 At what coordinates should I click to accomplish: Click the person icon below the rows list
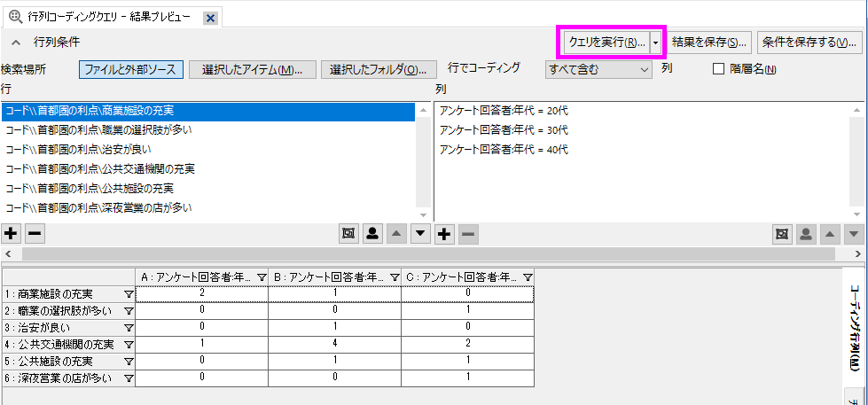(372, 234)
